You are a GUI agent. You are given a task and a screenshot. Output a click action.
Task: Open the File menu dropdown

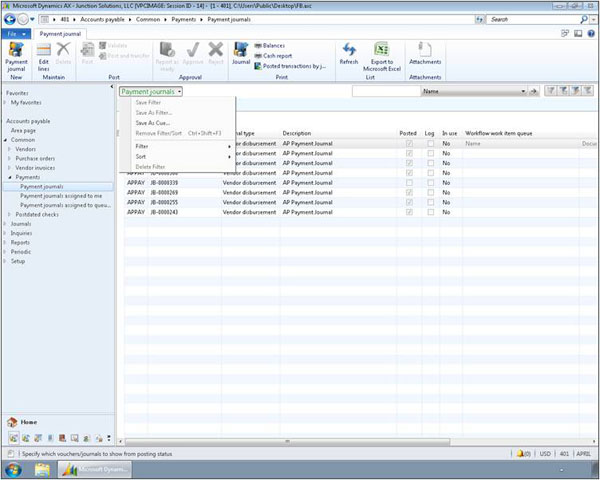(16, 34)
